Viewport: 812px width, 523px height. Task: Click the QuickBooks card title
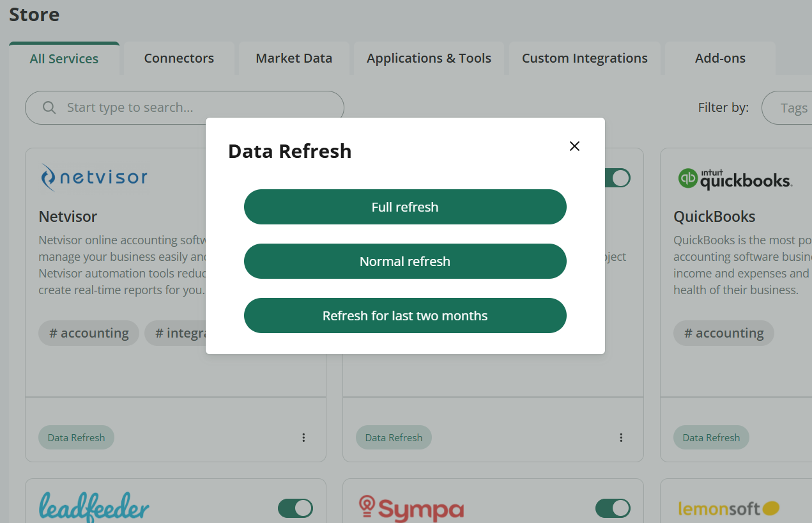click(x=714, y=217)
